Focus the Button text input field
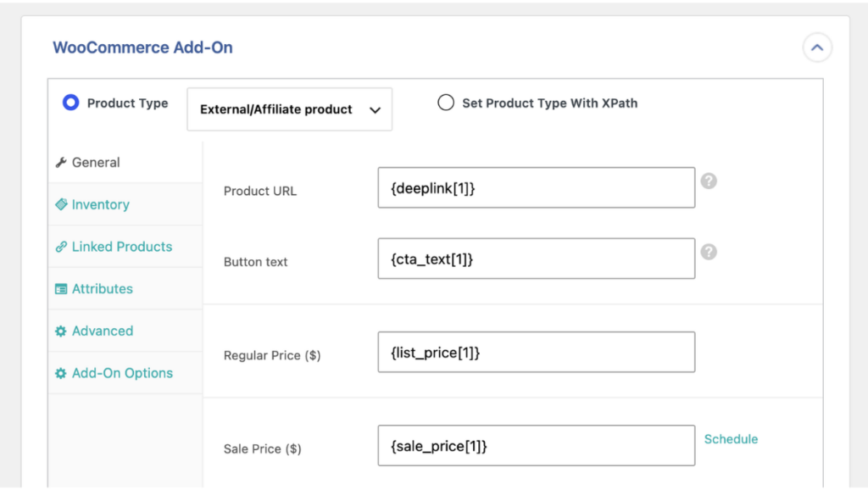Screen dimensions: 868x490 [x=537, y=259]
